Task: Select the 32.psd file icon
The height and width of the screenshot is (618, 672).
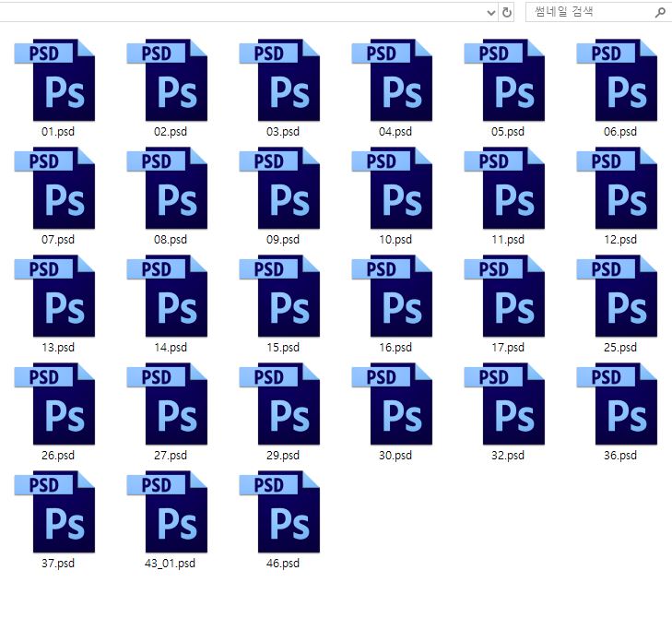Action: coord(504,404)
